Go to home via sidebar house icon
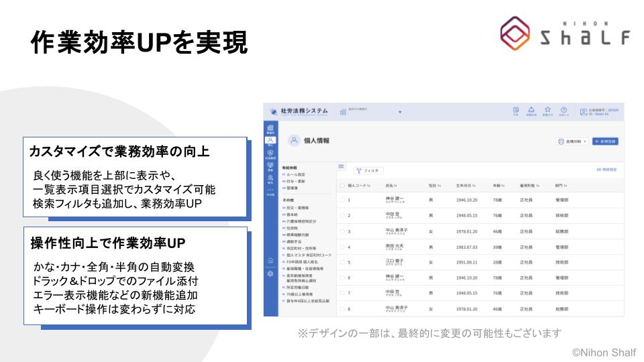 [x=270, y=260]
